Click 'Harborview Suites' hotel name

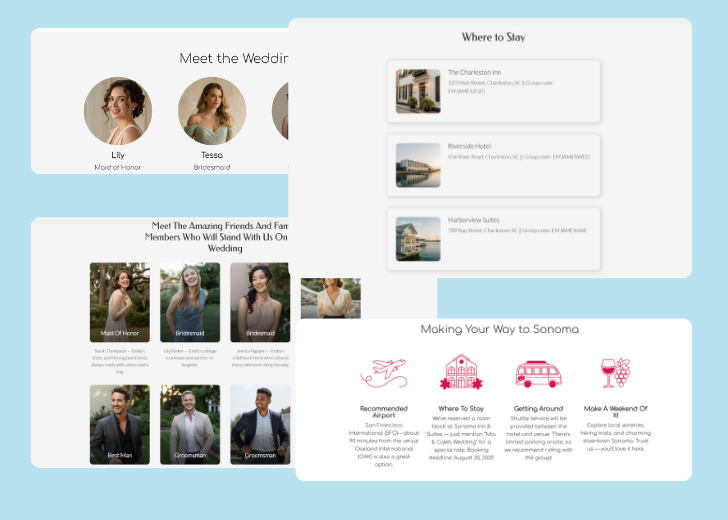click(x=474, y=220)
